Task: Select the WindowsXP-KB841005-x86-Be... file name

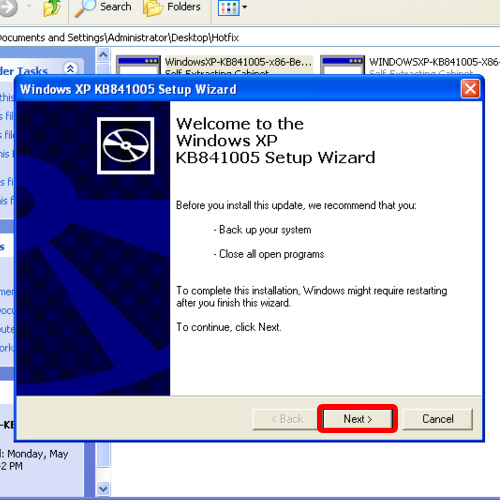Action: pos(238,62)
